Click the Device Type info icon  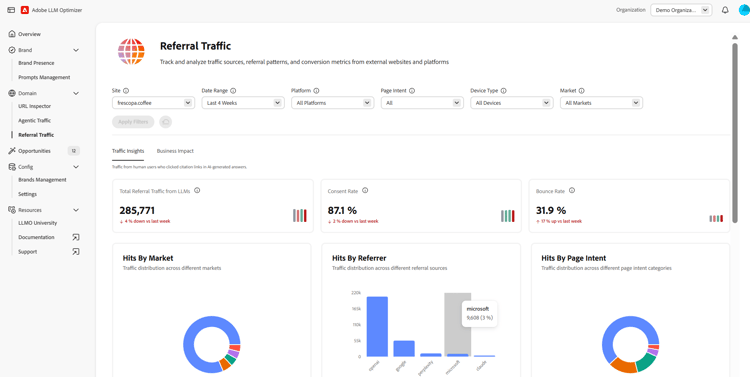click(503, 90)
